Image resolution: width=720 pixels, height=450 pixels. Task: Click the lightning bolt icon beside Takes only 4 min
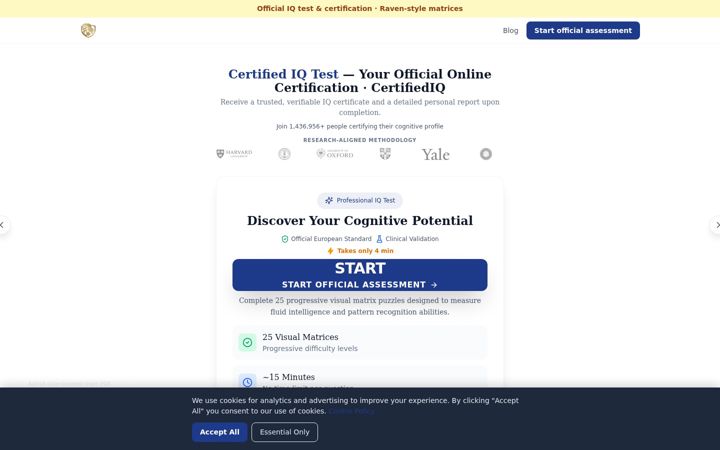click(330, 251)
